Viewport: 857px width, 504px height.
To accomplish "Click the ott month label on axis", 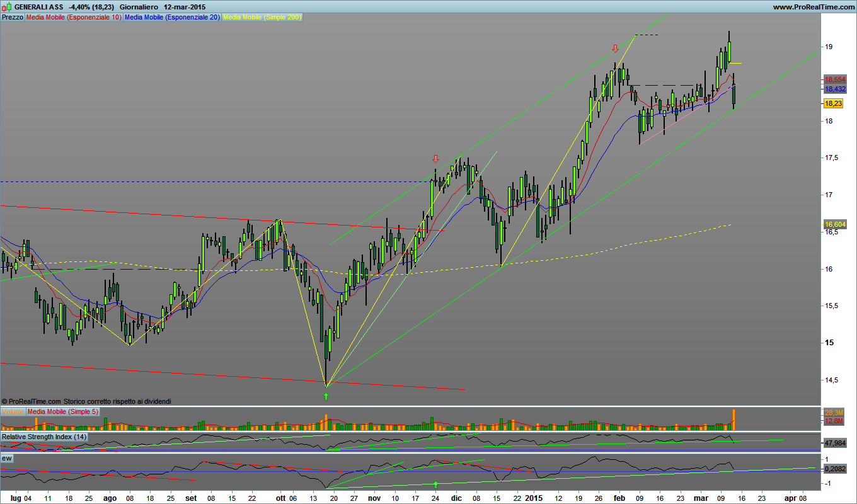I will (x=281, y=498).
